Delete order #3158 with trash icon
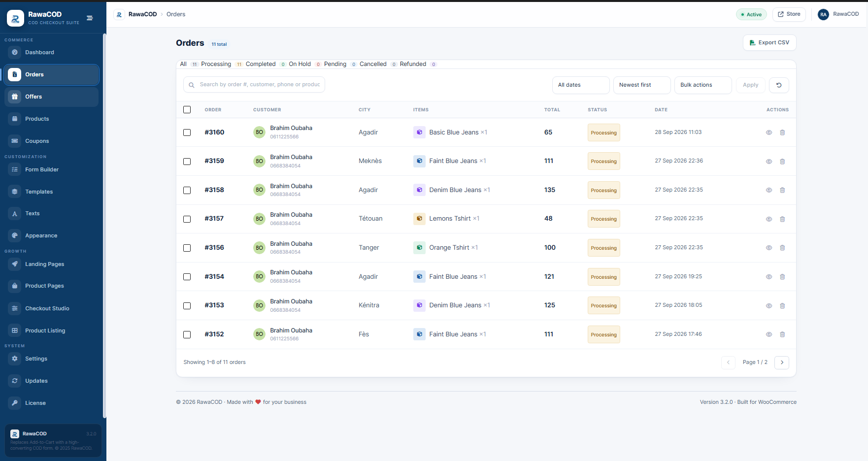This screenshot has height=461, width=868. coord(782,190)
